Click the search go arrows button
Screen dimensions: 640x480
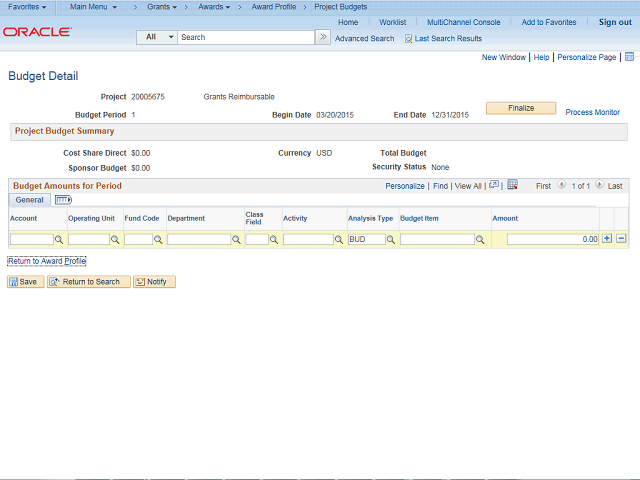(323, 37)
